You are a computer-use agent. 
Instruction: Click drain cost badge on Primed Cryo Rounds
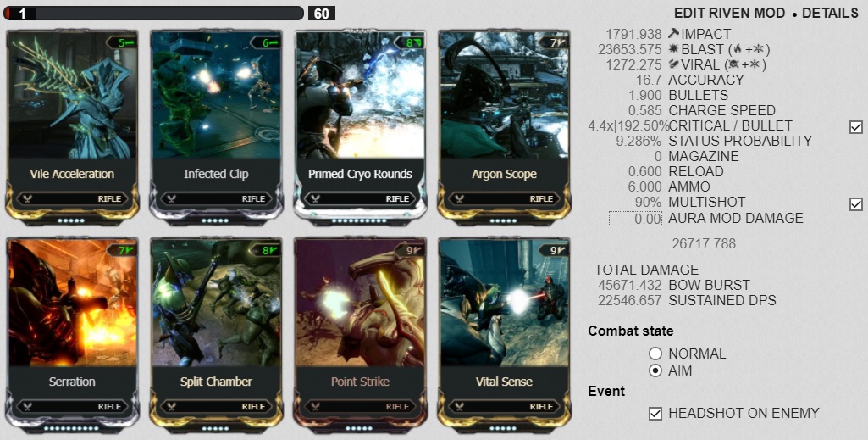410,42
